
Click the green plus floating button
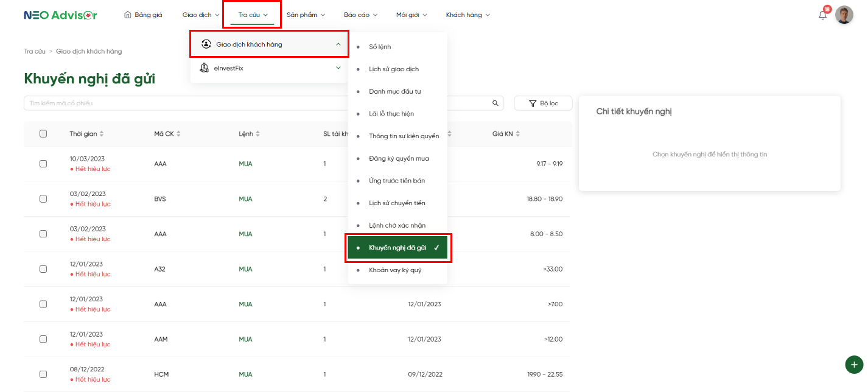pos(854,365)
